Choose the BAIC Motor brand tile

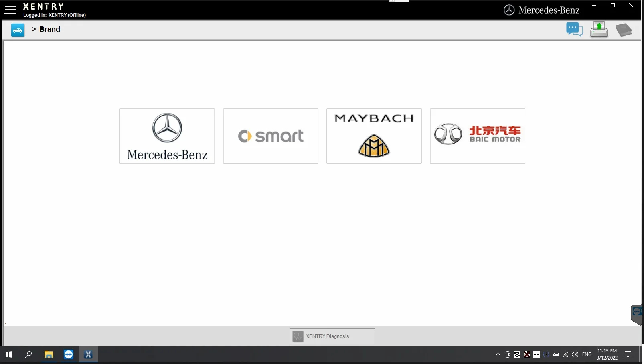pos(478,136)
